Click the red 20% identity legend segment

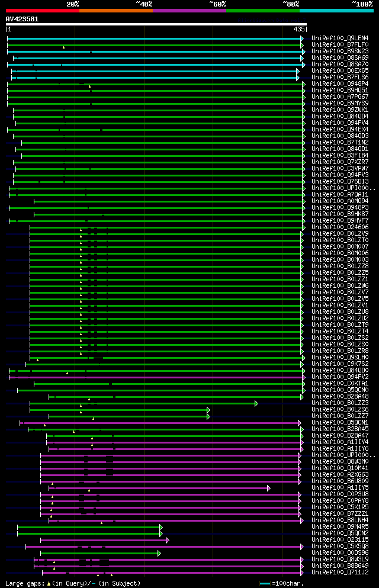pos(43,11)
